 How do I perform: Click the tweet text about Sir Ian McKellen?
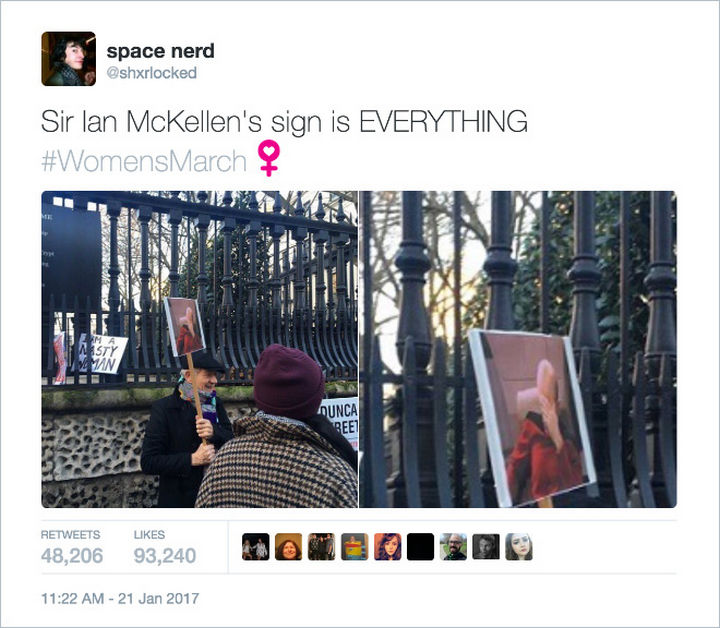[x=284, y=122]
